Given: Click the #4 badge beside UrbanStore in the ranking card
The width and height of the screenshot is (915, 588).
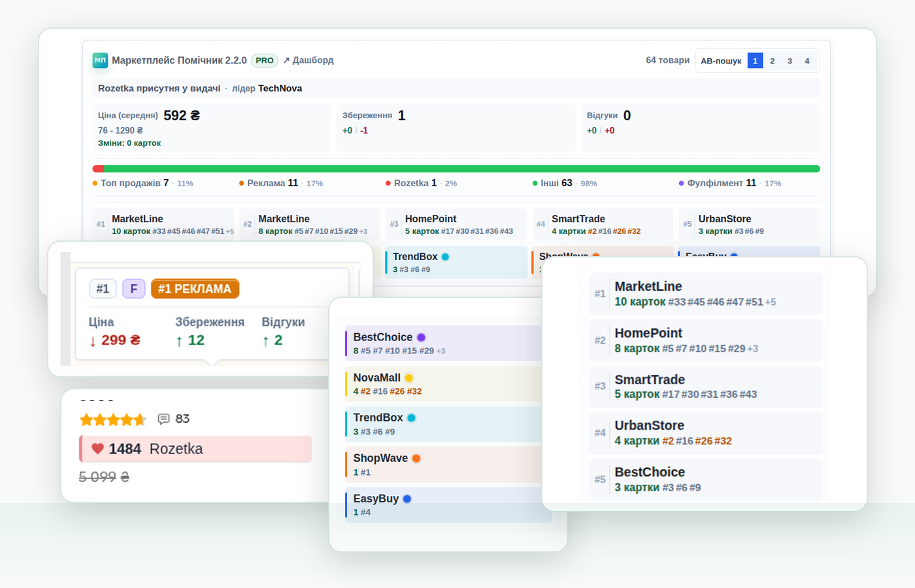Looking at the screenshot, I should point(600,433).
